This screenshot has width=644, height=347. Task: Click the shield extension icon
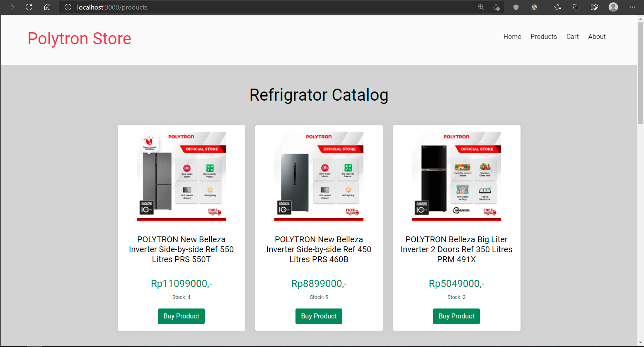(516, 7)
